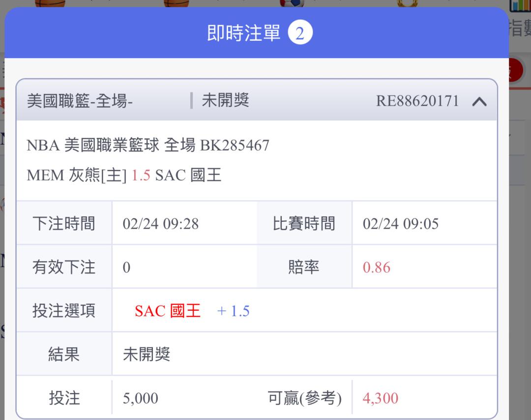Collapse the RE88620171 bet slip chevron
The width and height of the screenshot is (531, 420).
tap(479, 102)
